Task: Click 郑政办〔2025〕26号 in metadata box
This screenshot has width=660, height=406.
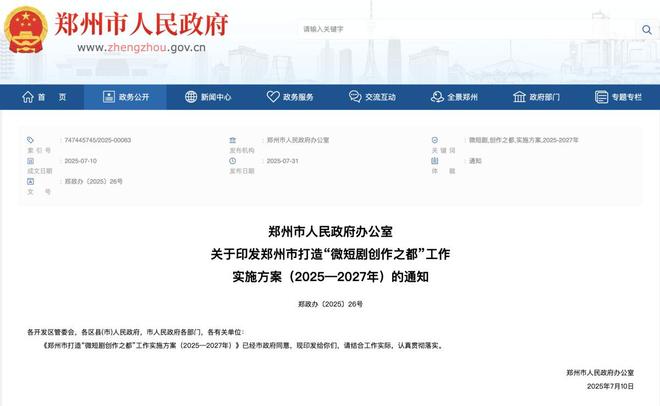Action: pos(93,181)
